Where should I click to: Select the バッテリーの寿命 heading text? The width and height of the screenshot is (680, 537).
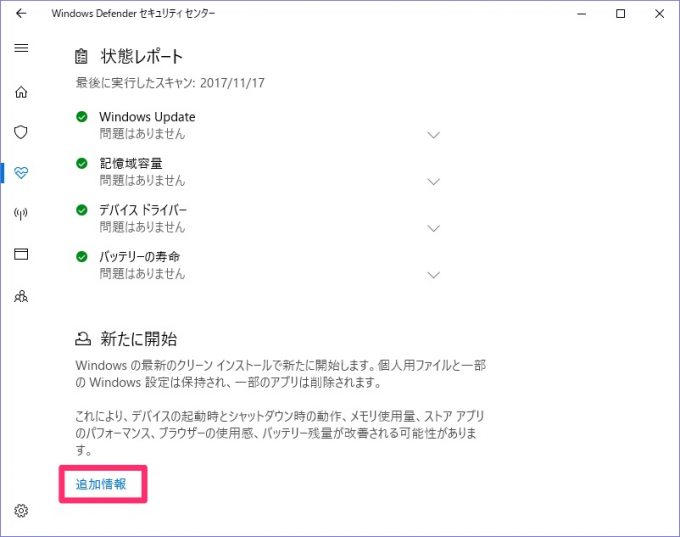pos(139,257)
